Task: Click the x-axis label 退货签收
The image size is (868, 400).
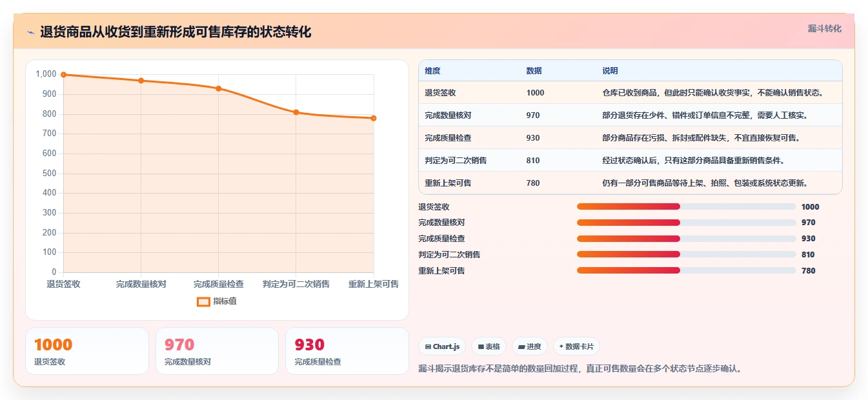Action: (x=63, y=284)
